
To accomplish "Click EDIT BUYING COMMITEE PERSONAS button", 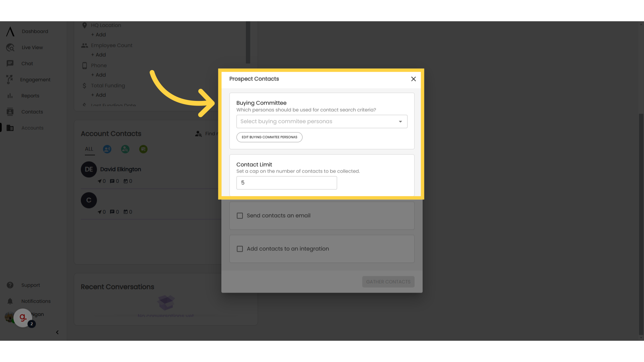I will point(269,137).
